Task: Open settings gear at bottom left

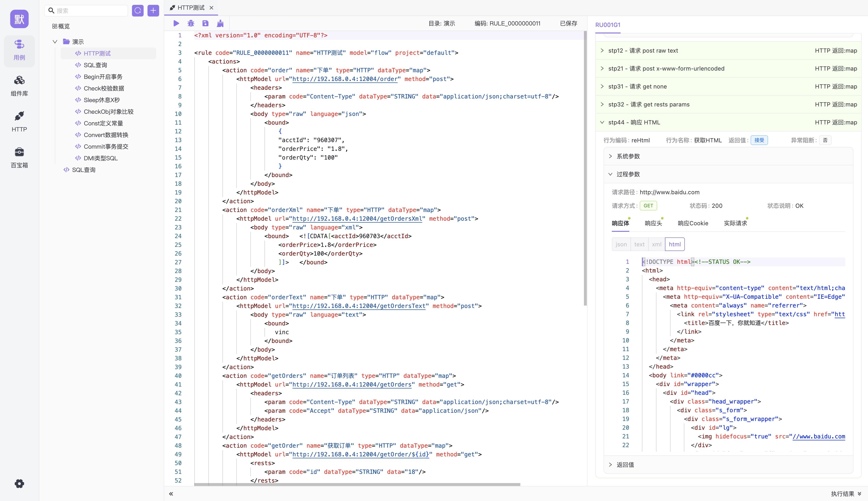Action: pyautogui.click(x=19, y=484)
